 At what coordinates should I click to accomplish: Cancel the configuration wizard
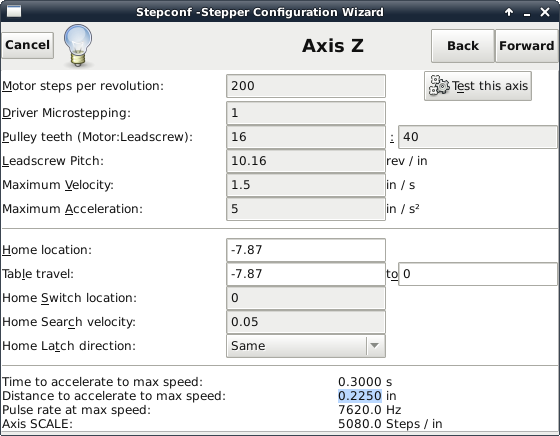click(x=28, y=45)
